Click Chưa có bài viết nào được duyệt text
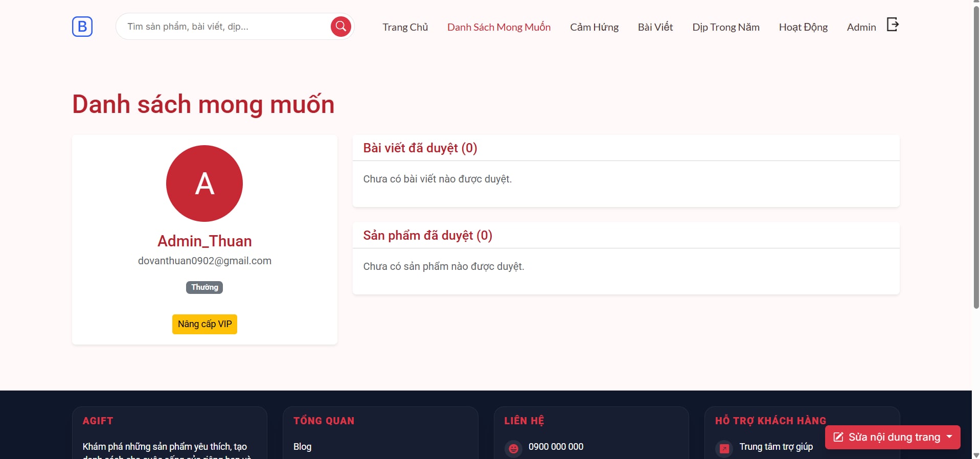This screenshot has height=459, width=980. click(438, 179)
